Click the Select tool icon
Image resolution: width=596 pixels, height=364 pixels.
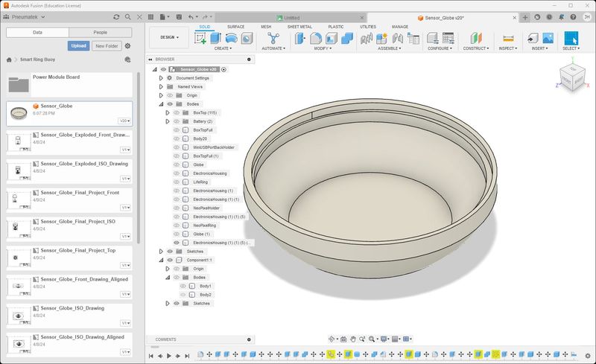point(571,38)
